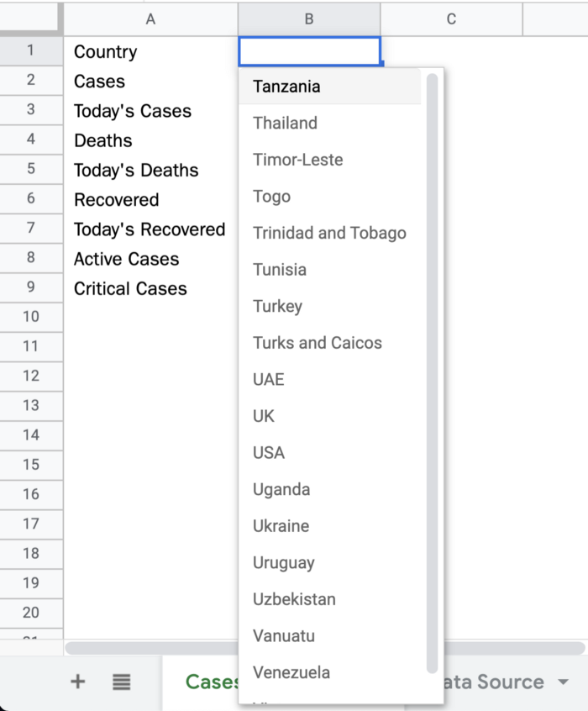Select row 5 header
The image size is (588, 711).
point(31,169)
